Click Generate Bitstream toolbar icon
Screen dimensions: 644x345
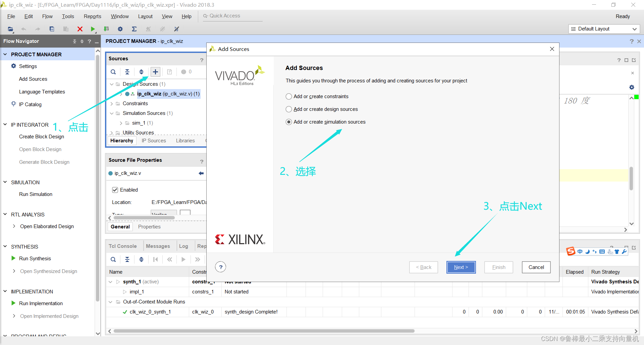(106, 29)
